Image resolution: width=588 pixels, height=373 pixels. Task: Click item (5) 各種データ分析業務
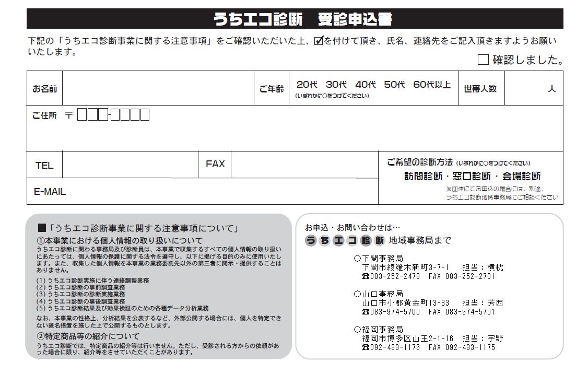[123, 308]
